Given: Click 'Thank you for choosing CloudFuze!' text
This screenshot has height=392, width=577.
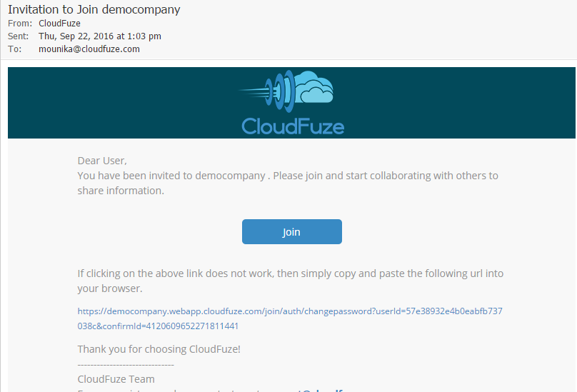Looking at the screenshot, I should point(159,349).
